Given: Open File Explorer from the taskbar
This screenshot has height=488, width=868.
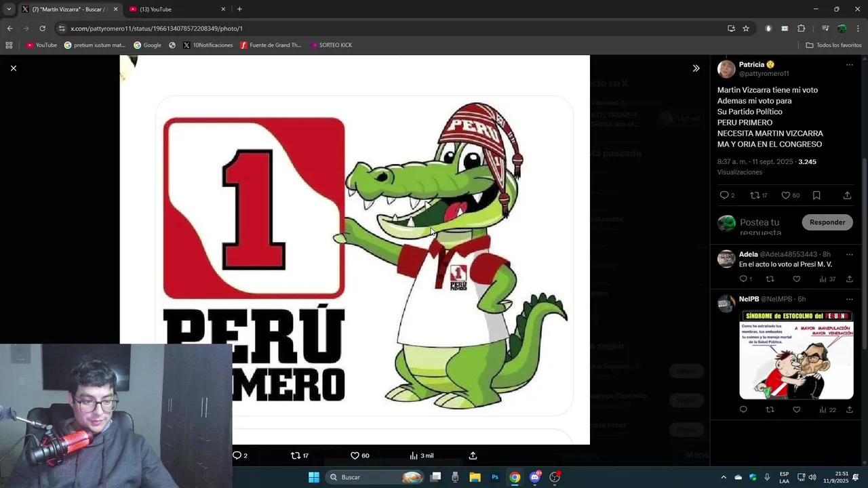Looking at the screenshot, I should click(475, 477).
